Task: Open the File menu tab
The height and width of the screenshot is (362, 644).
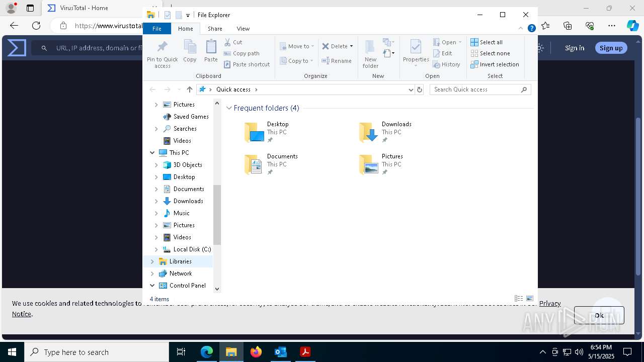Action: 157,29
